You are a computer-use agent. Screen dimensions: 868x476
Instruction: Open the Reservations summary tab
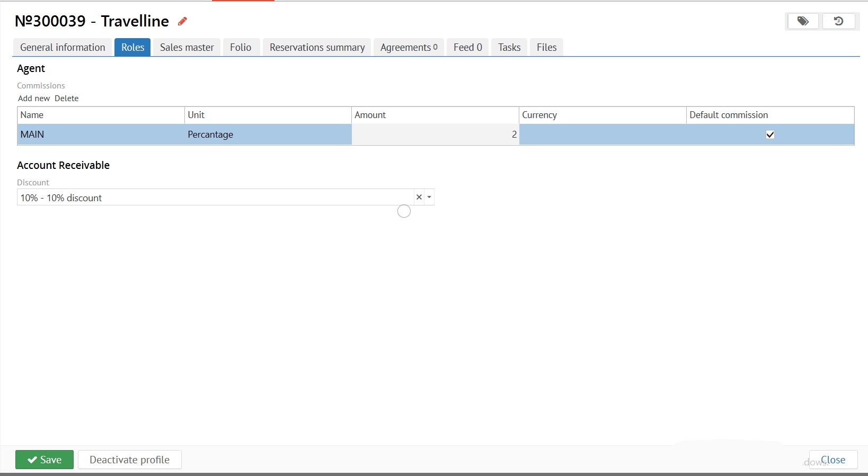[x=317, y=47]
